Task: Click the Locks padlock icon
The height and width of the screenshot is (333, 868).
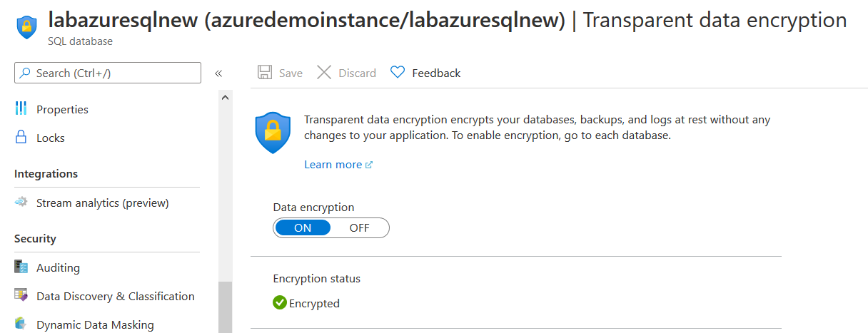Action: 21,138
